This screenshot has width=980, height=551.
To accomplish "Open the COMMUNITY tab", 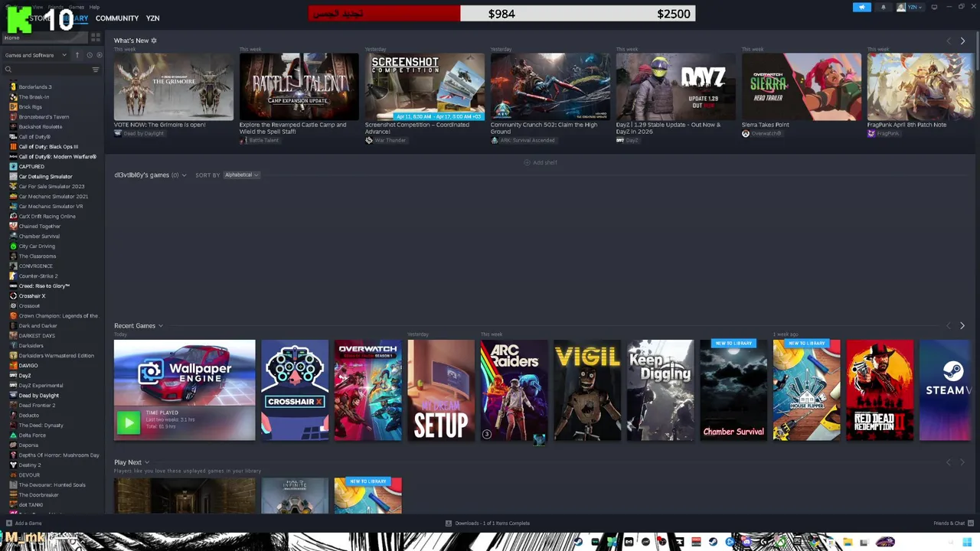I will point(117,18).
